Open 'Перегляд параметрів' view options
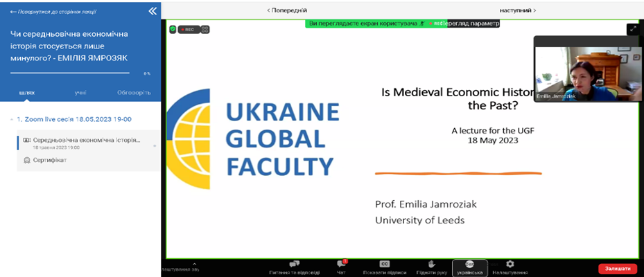 point(473,24)
